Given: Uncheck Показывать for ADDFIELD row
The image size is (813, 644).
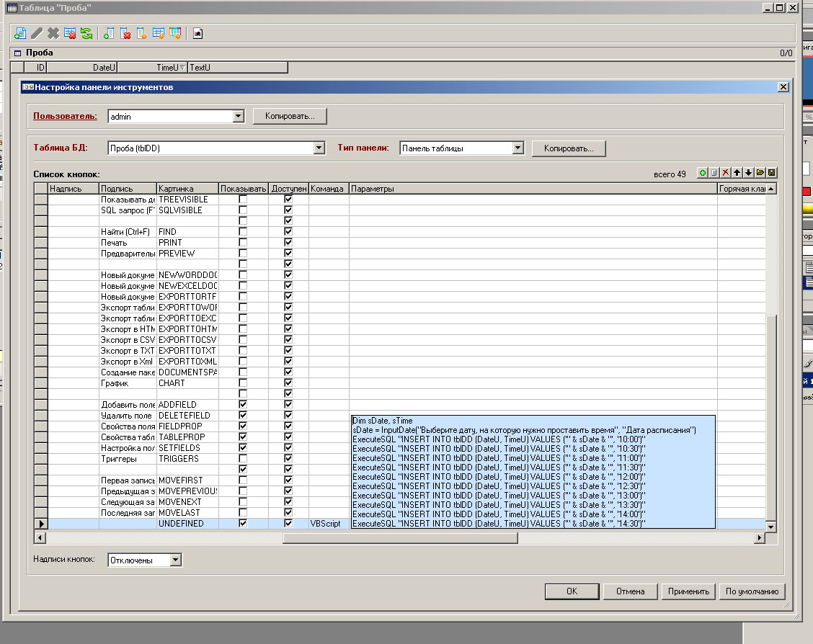Looking at the screenshot, I should tap(243, 405).
